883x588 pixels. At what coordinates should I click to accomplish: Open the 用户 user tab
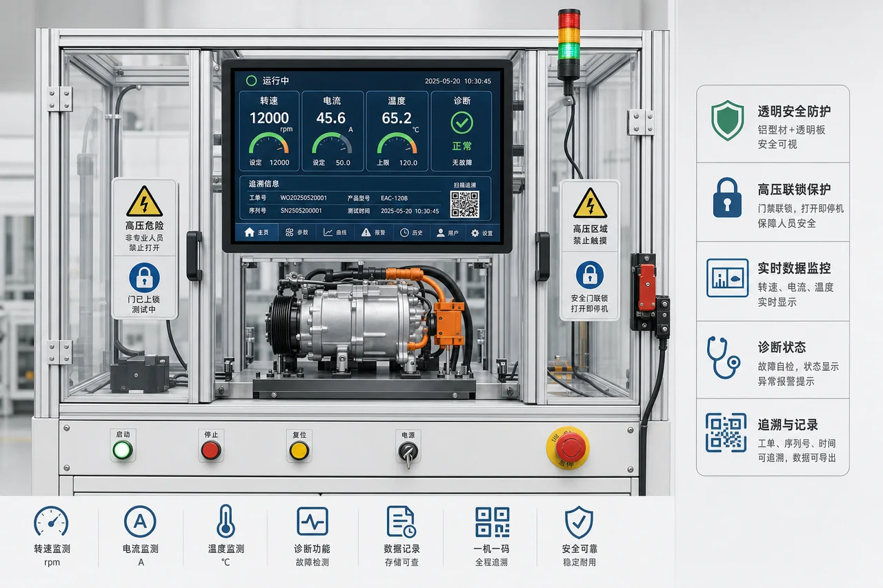pos(448,233)
